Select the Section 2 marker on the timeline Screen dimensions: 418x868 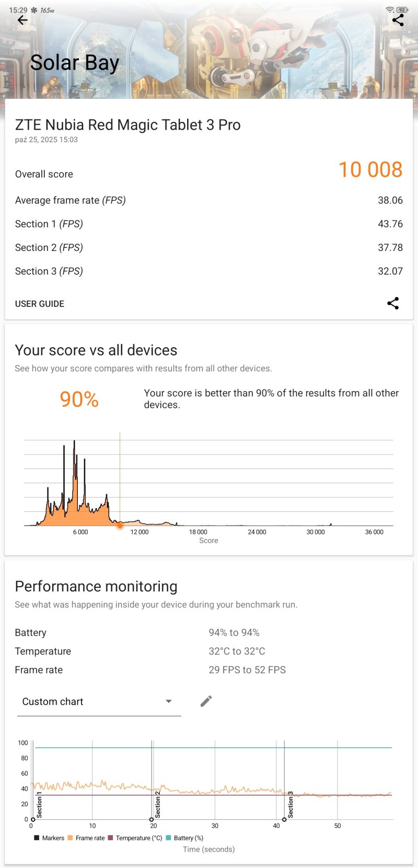152,819
